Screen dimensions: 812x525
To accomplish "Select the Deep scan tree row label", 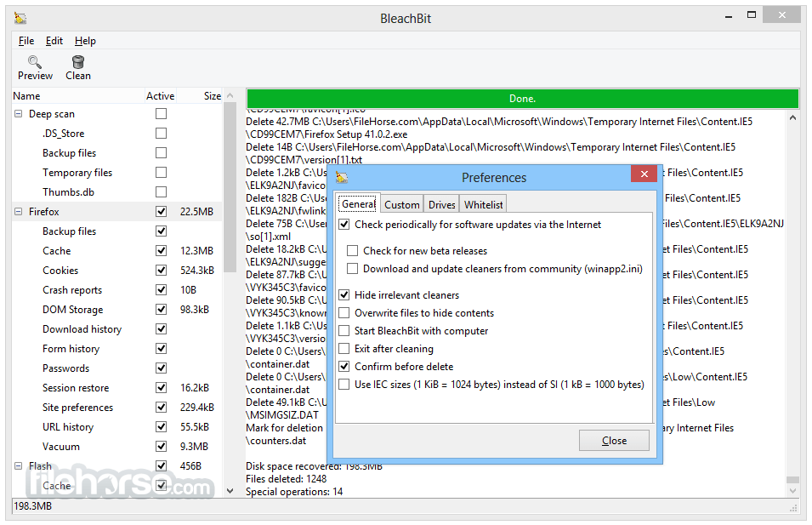I will 52,114.
